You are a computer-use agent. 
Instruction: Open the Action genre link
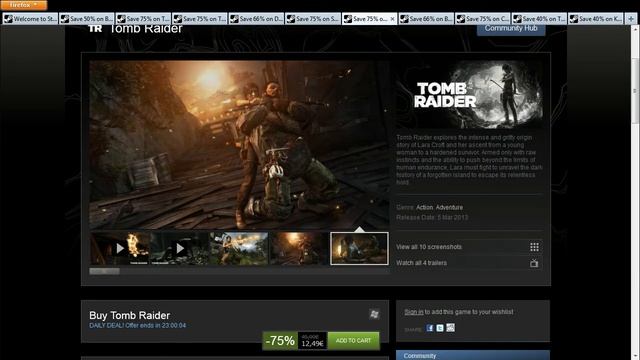pyautogui.click(x=424, y=207)
